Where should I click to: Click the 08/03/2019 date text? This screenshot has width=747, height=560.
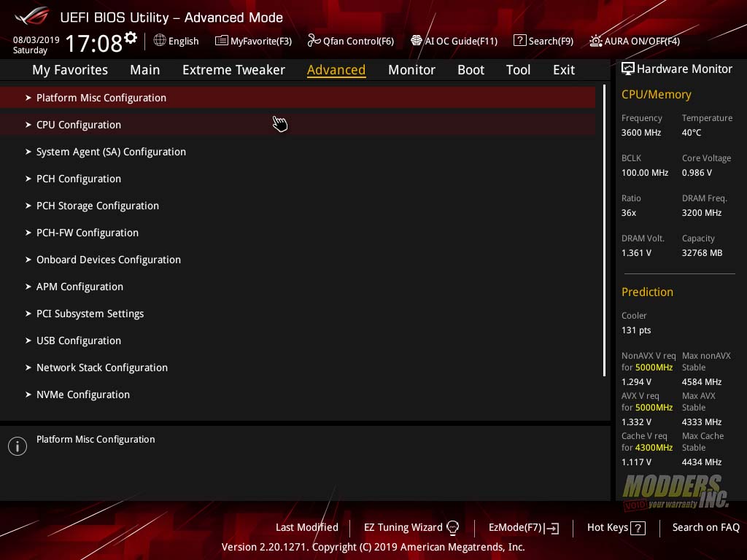(x=36, y=40)
